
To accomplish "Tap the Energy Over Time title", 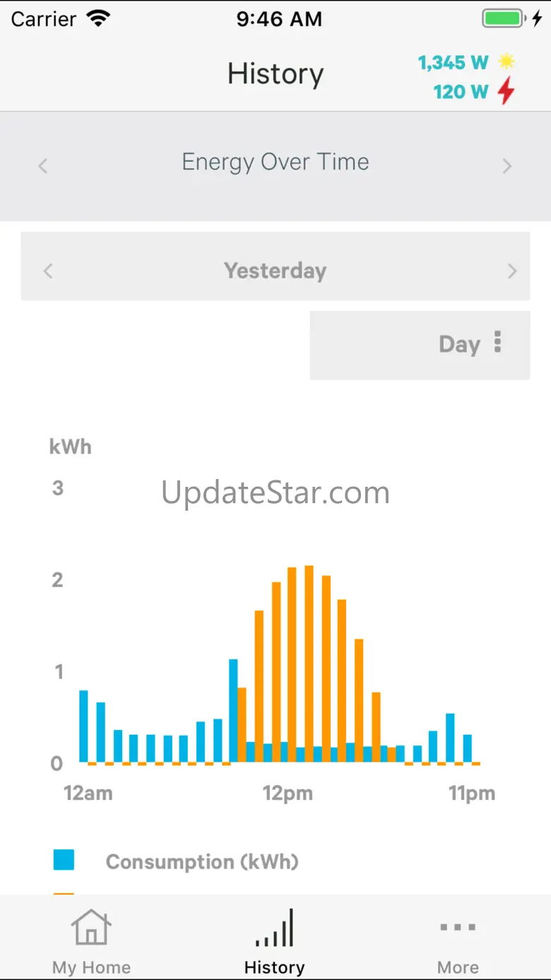I will point(275,162).
